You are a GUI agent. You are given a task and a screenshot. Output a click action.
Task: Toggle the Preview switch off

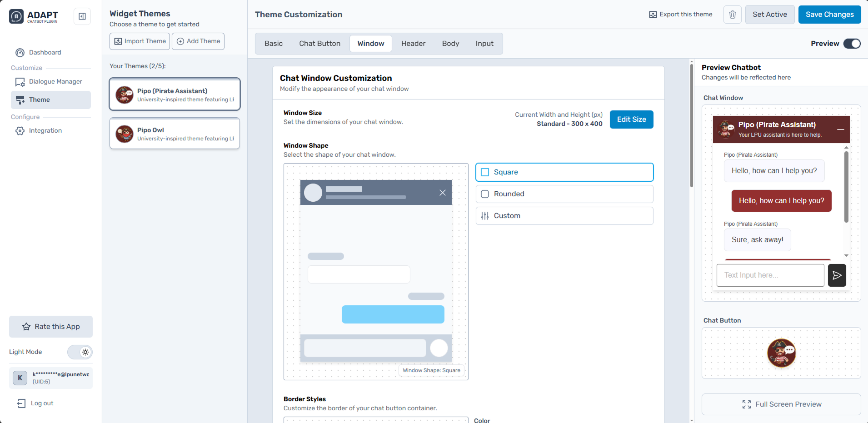[x=852, y=44]
